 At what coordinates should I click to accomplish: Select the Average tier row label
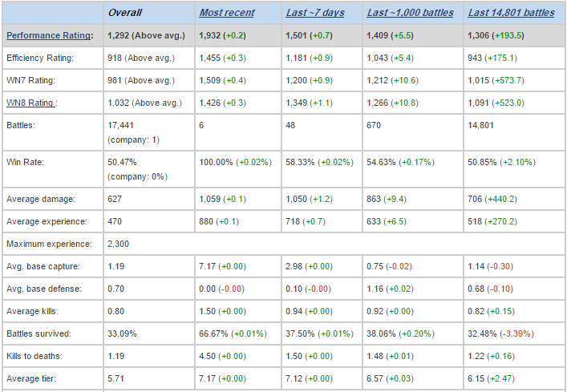[x=31, y=378]
